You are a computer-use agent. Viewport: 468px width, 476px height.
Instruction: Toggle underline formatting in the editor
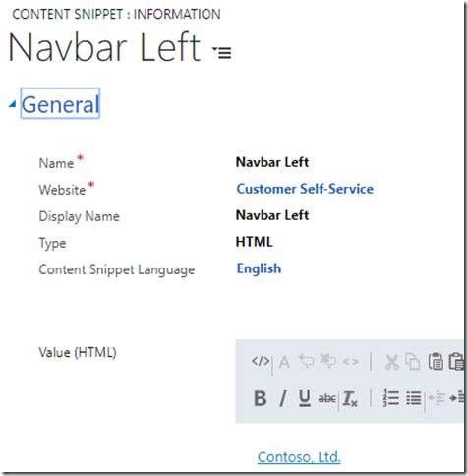(x=305, y=398)
